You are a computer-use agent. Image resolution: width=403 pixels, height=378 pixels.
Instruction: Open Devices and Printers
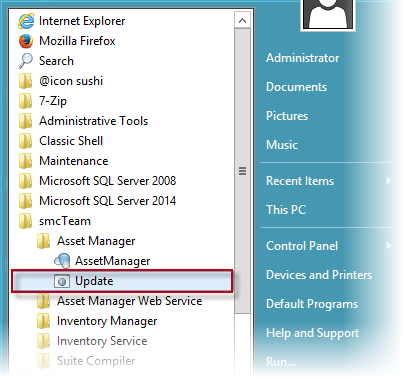click(x=319, y=275)
